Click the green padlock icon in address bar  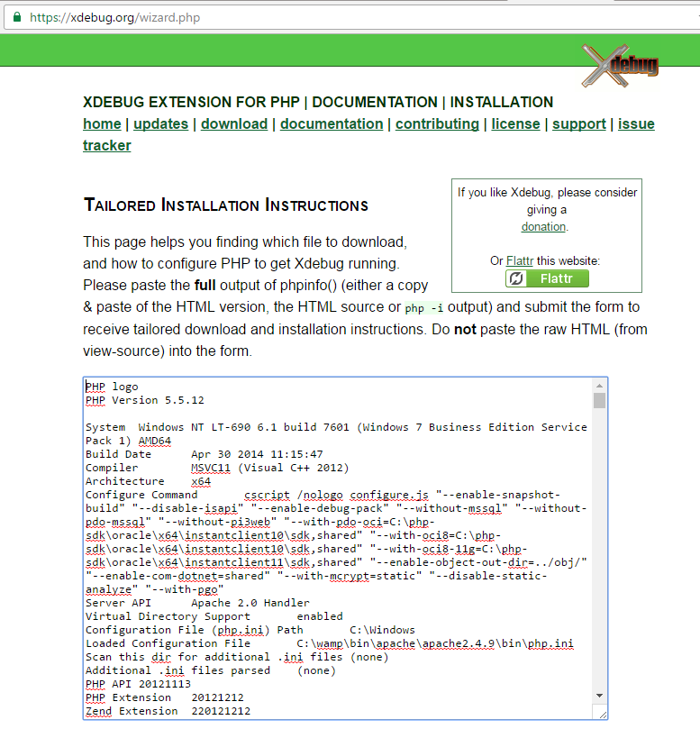pyautogui.click(x=17, y=17)
